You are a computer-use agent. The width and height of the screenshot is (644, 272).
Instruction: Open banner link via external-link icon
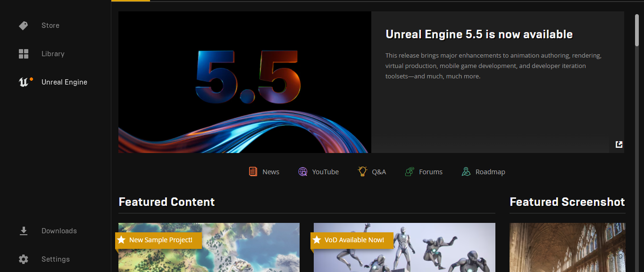[x=619, y=144]
